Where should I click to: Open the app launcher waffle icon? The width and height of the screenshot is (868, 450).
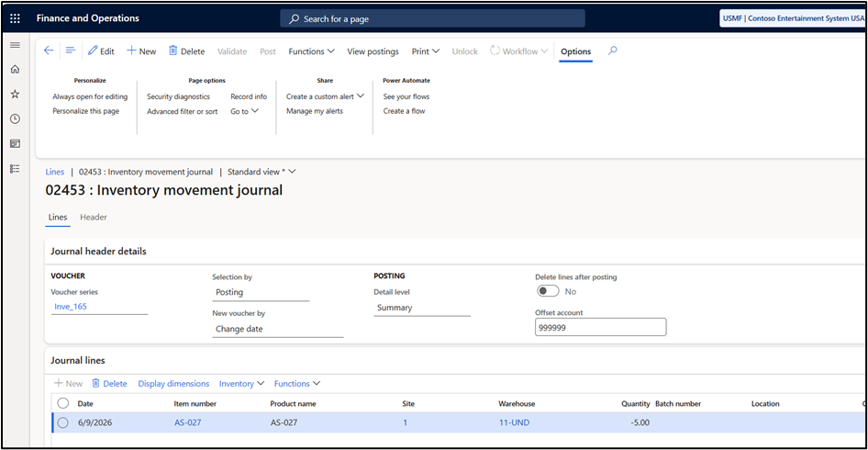15,18
